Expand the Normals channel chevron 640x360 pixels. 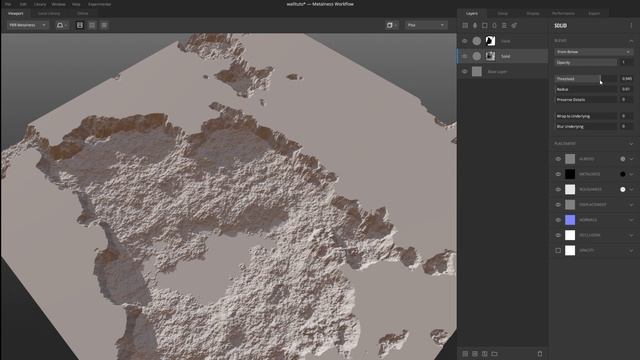pyautogui.click(x=631, y=220)
